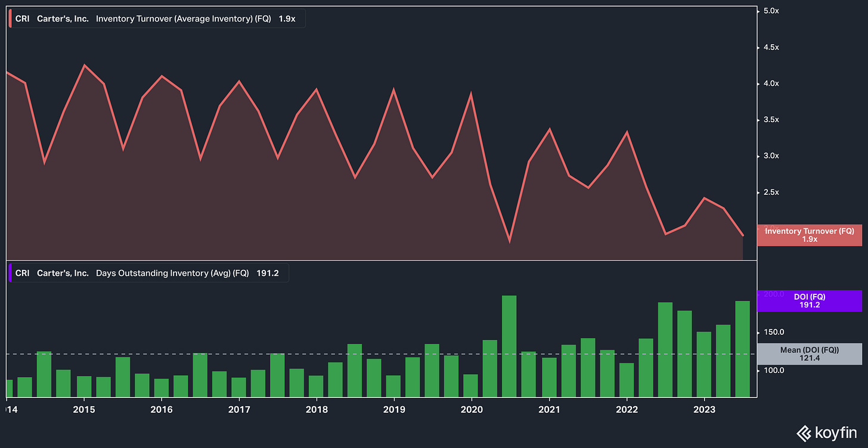868x448 pixels.
Task: Click the 2020 label on the time axis
Action: pyautogui.click(x=471, y=410)
